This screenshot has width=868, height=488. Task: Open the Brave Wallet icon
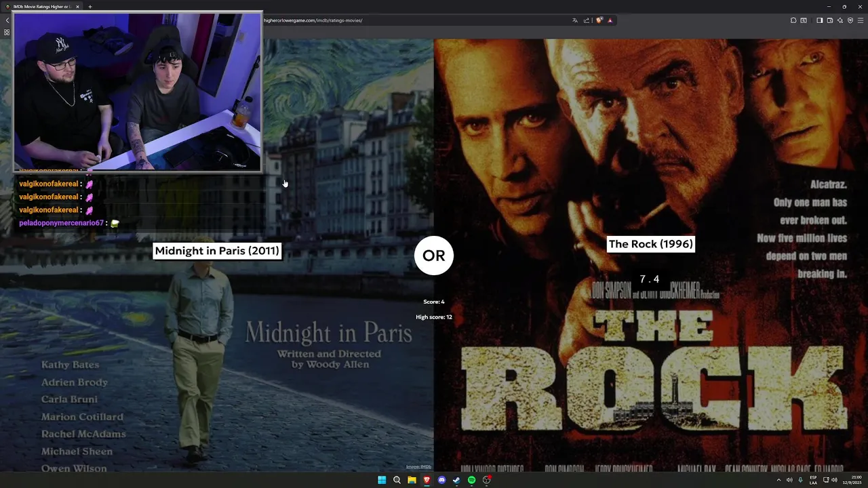coord(829,20)
